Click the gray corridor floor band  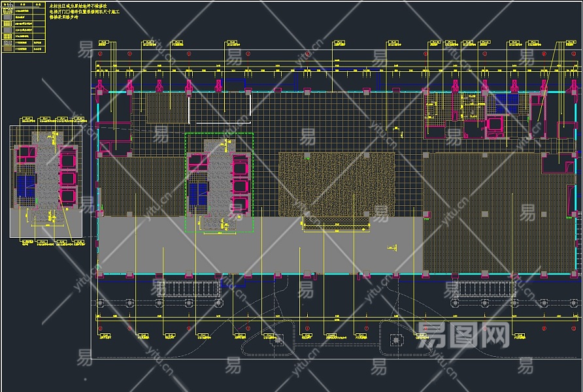point(260,245)
